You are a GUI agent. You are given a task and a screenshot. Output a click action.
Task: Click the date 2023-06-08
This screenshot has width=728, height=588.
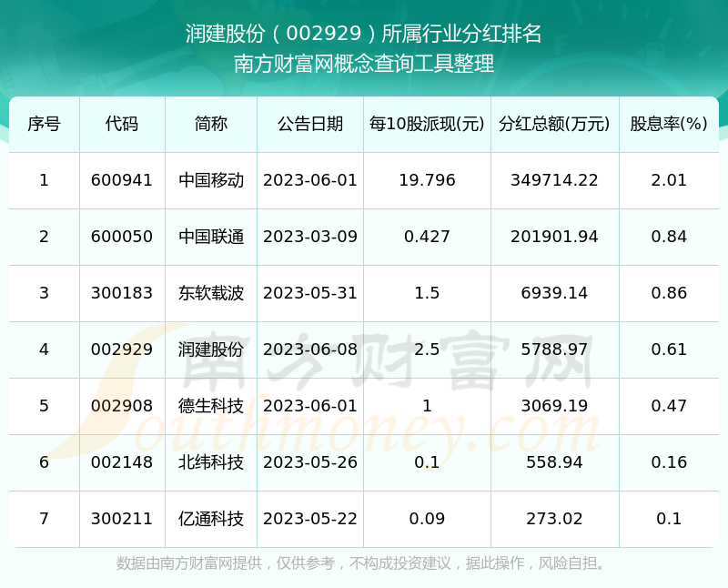click(x=310, y=350)
